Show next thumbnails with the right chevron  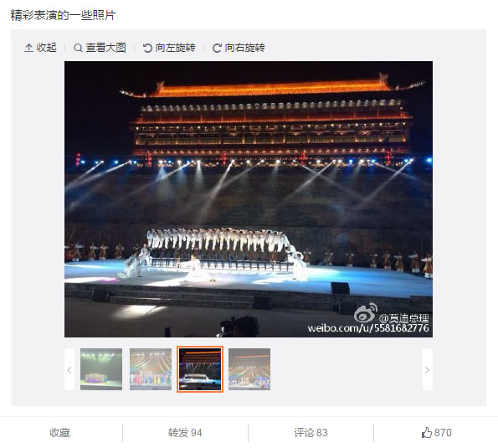pos(427,369)
